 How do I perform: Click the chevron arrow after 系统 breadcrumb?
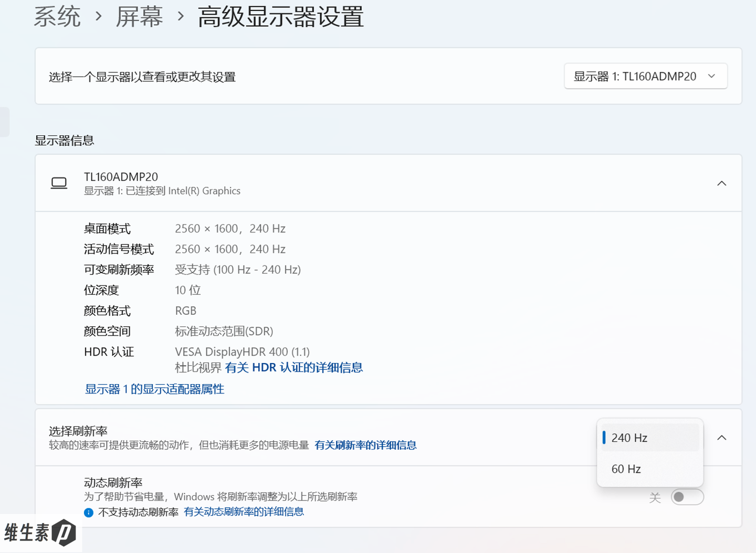click(98, 16)
